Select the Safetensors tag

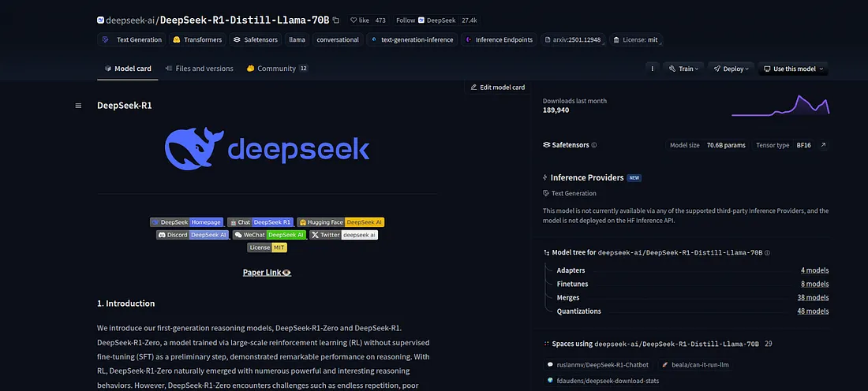[x=256, y=40]
